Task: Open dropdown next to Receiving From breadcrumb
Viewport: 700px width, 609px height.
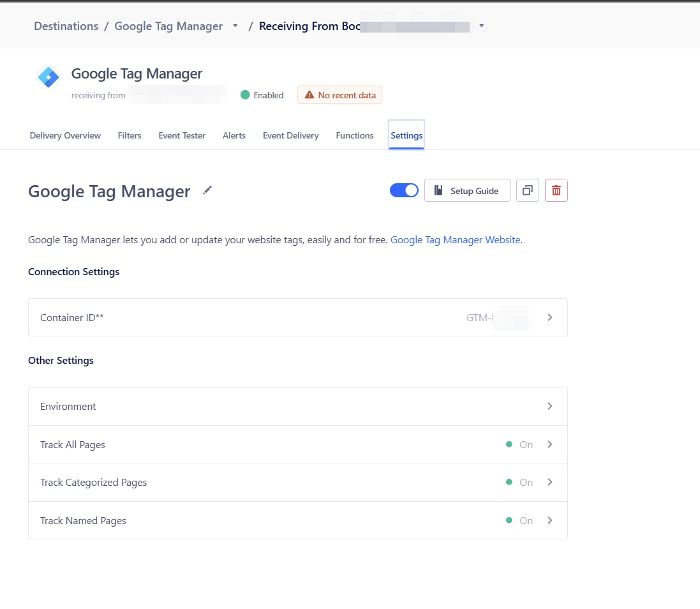Action: pos(482,26)
